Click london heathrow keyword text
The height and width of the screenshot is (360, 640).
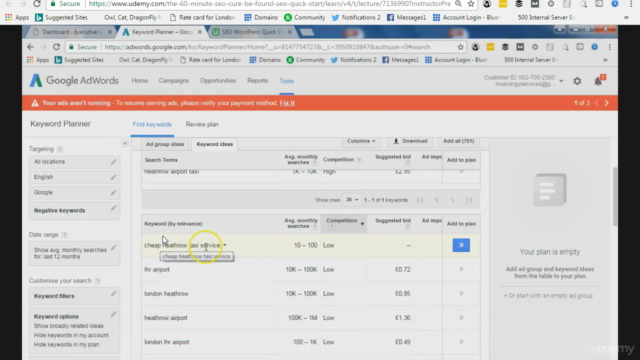[x=166, y=293]
